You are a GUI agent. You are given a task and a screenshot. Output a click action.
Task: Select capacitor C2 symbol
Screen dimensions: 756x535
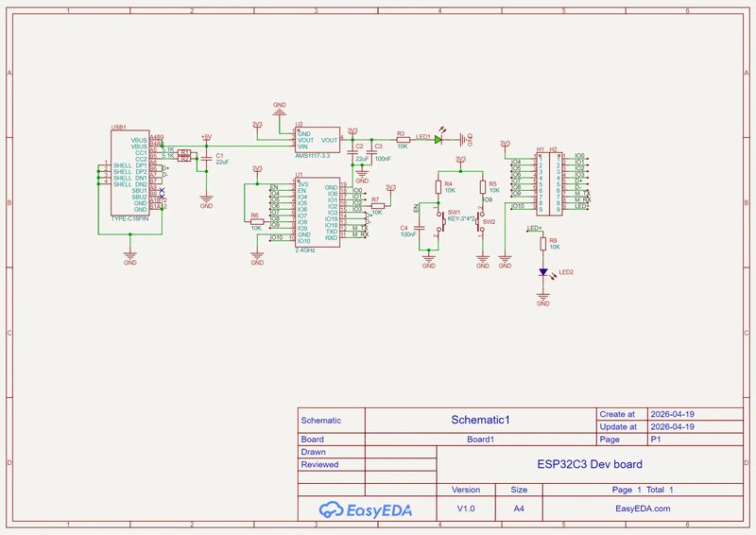(352, 152)
